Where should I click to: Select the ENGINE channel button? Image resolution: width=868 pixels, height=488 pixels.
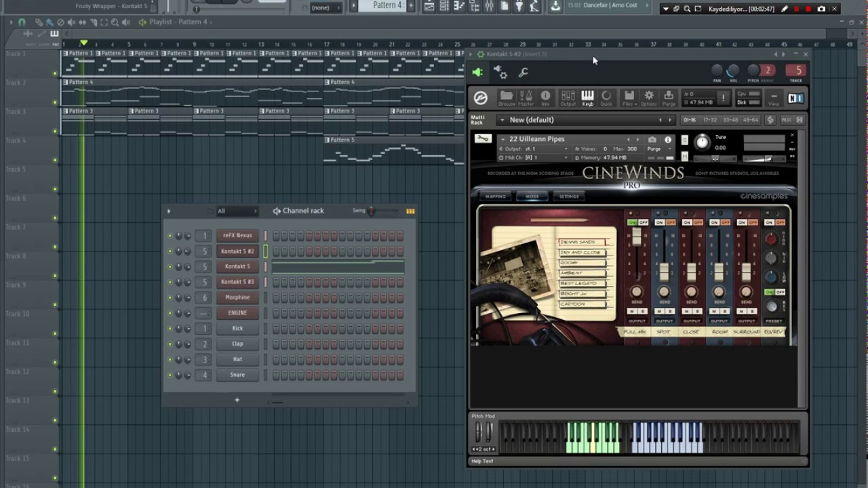[237, 313]
